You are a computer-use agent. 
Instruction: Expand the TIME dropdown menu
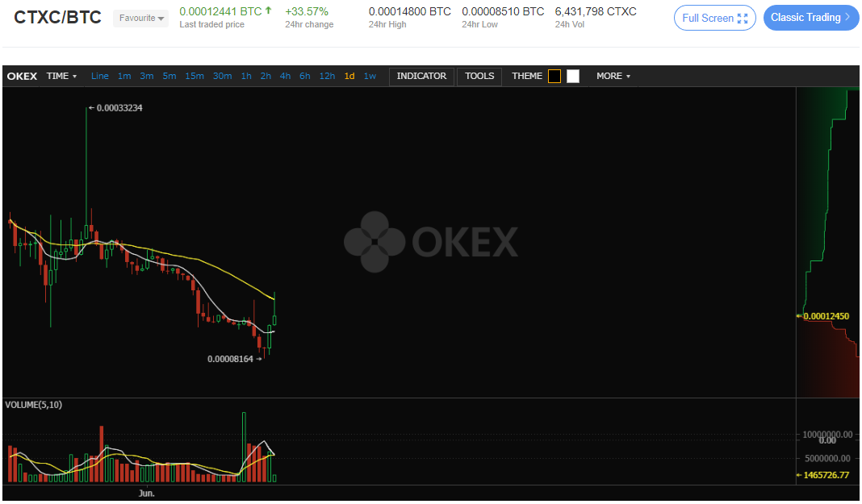(x=61, y=76)
